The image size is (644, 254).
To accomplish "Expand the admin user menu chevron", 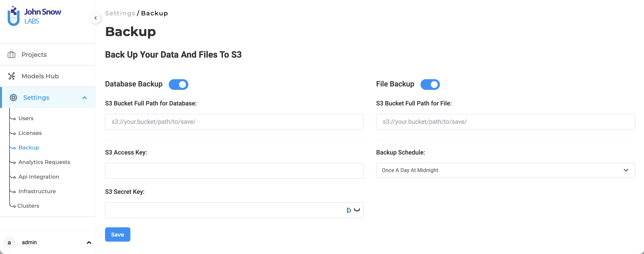I will (89, 242).
